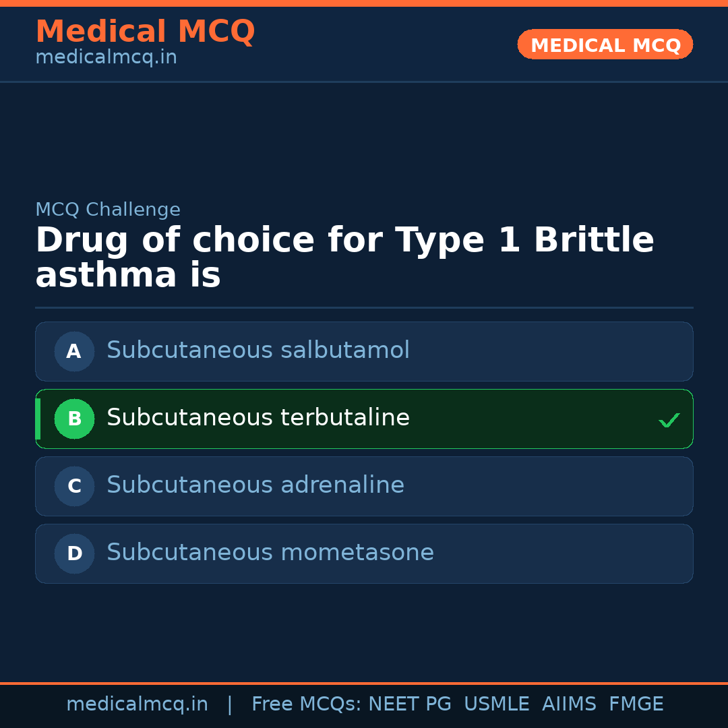This screenshot has height=728, width=728.
Task: Click FMGE in the footer
Action: (x=636, y=704)
